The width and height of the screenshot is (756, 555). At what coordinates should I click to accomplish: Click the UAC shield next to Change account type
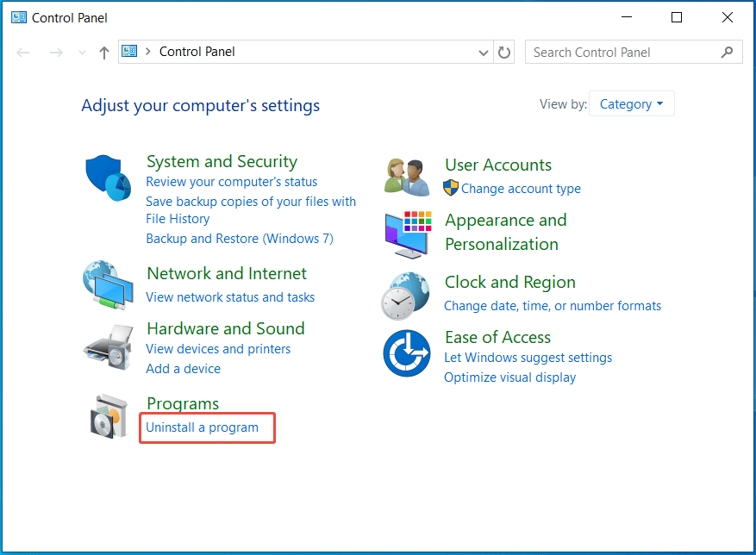pos(450,188)
